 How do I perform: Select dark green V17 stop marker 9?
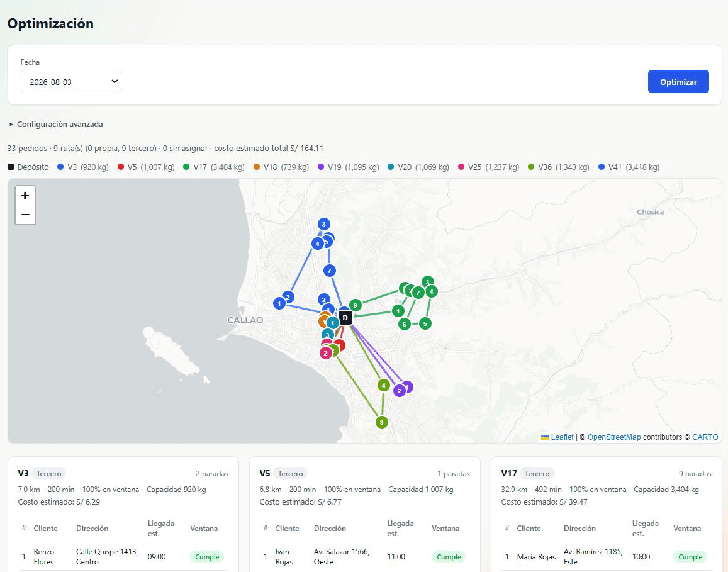click(355, 305)
